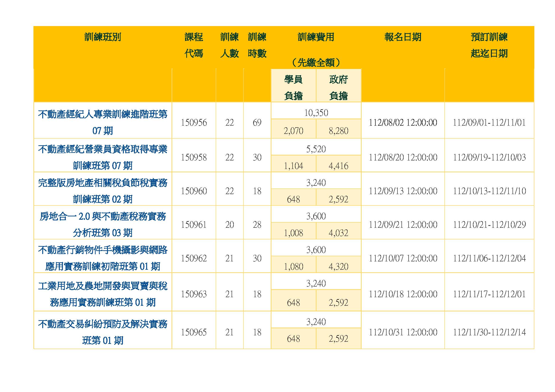Screen dimensions: 555x392
Task: Click registration date 112/08/02 12:00:00
Action: 403,122
